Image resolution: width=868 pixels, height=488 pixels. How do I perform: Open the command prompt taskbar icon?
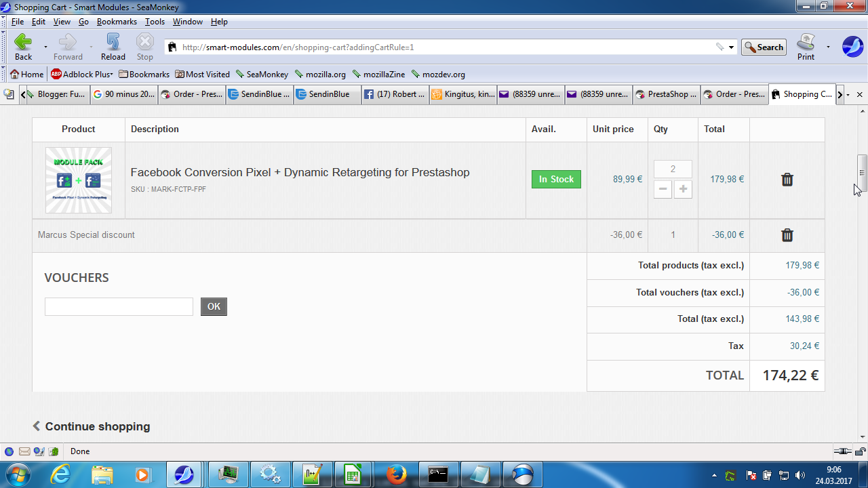(x=438, y=474)
